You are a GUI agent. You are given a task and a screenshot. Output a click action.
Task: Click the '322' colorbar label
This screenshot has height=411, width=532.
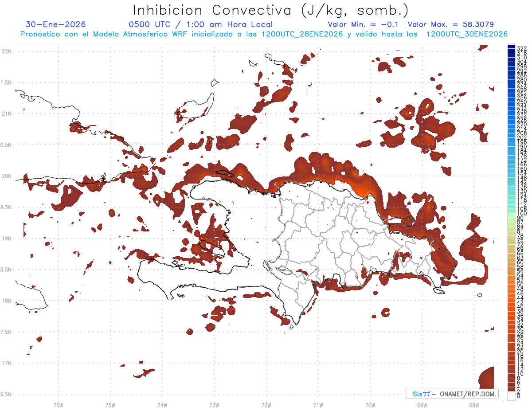click(x=521, y=48)
